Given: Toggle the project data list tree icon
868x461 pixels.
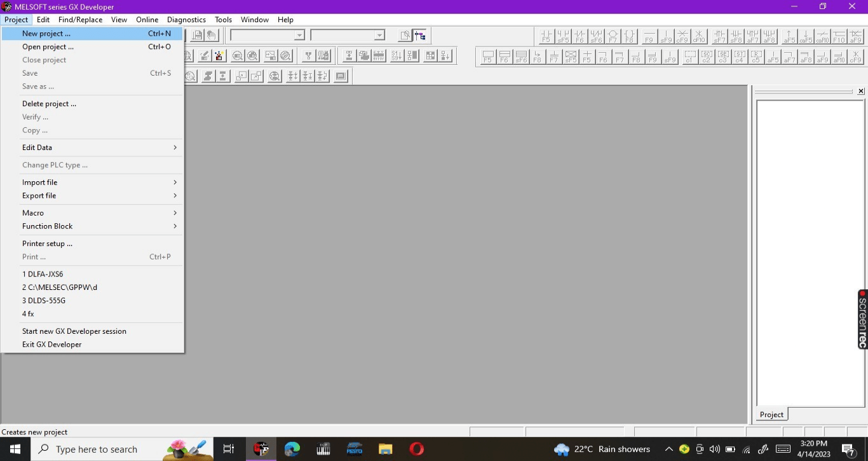Looking at the screenshot, I should [x=420, y=36].
